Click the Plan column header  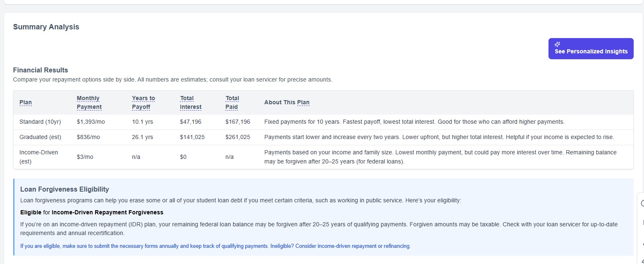(25, 102)
